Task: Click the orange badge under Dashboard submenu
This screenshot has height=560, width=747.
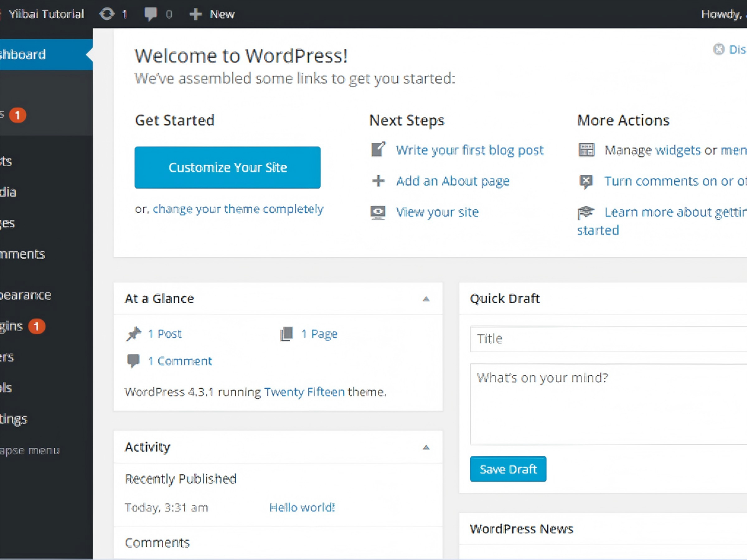Action: (17, 114)
